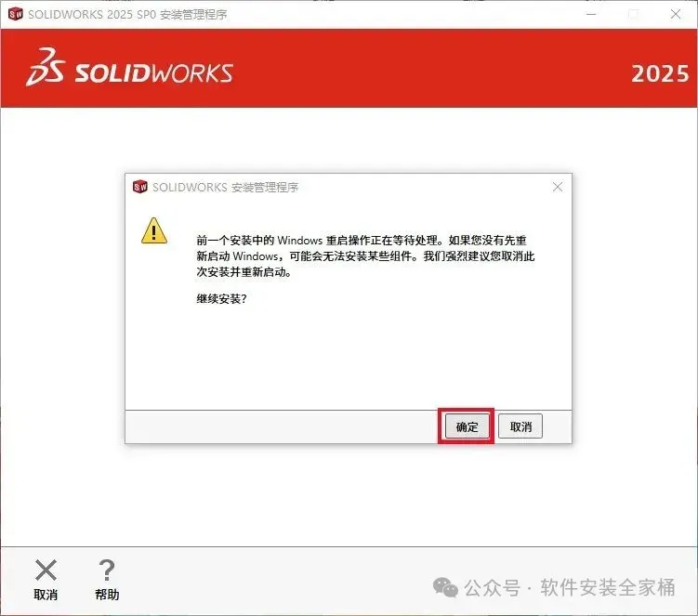Click the yellow warning triangle icon
The width and height of the screenshot is (698, 616).
coord(154,230)
